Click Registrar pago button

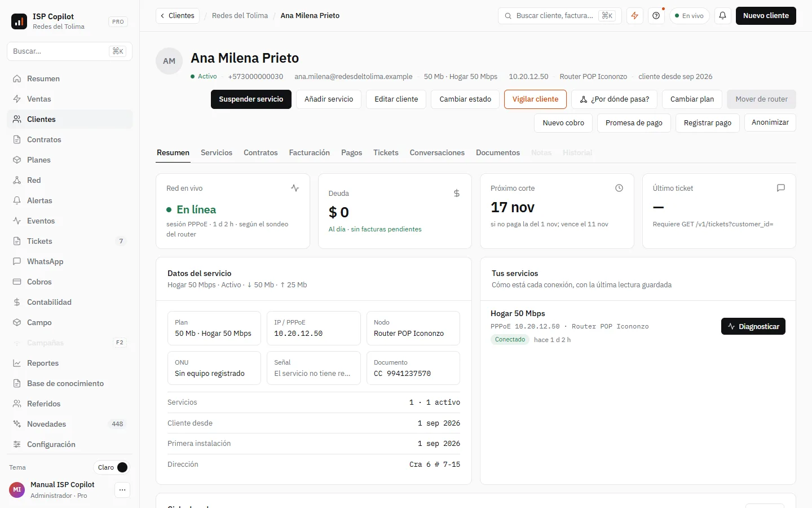click(x=708, y=123)
